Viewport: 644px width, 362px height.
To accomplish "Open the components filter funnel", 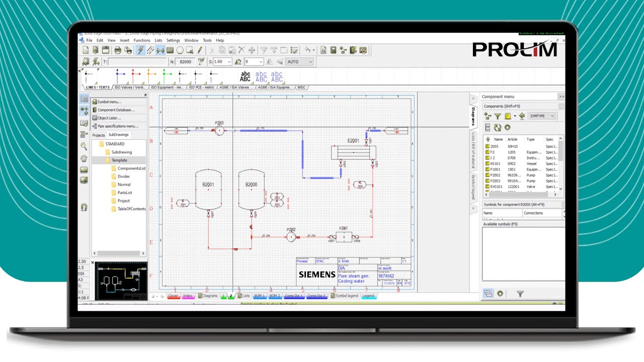I will pos(498,116).
